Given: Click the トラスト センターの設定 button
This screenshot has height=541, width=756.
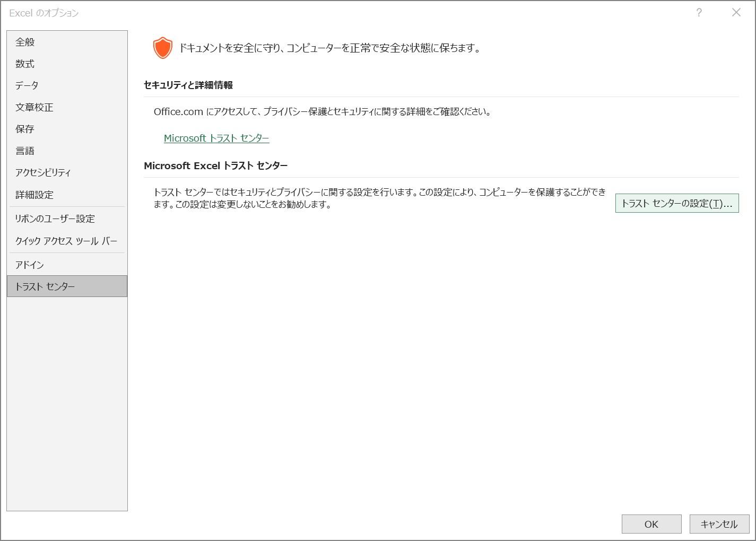Looking at the screenshot, I should [676, 203].
